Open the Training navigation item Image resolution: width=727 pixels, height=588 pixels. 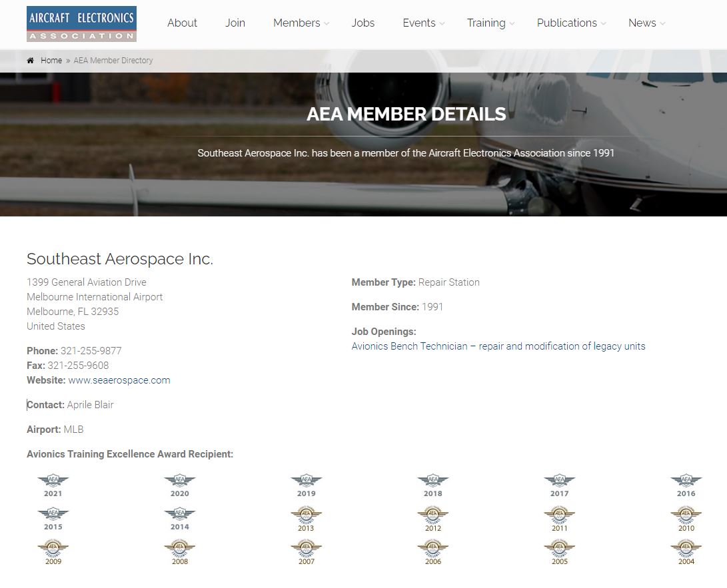point(486,23)
